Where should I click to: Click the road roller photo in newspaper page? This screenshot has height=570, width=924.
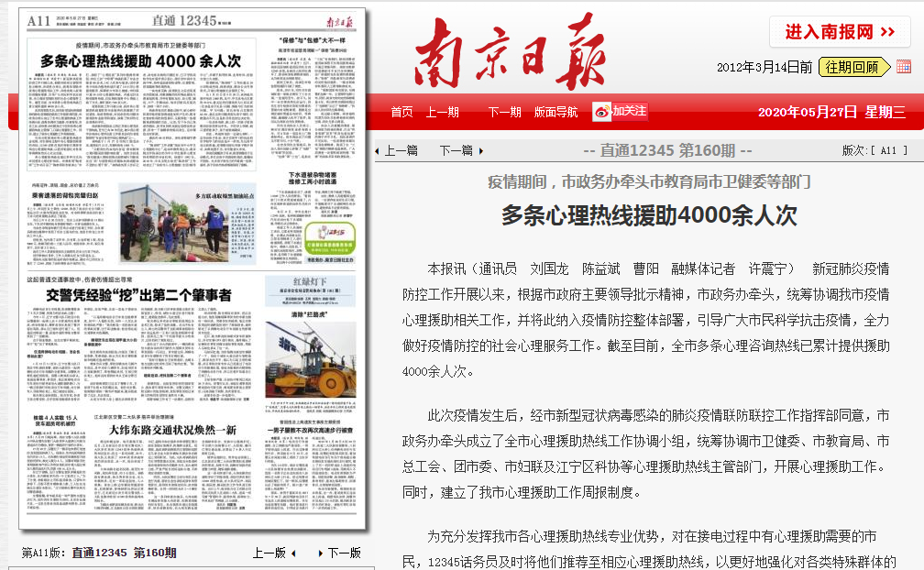pos(311,360)
